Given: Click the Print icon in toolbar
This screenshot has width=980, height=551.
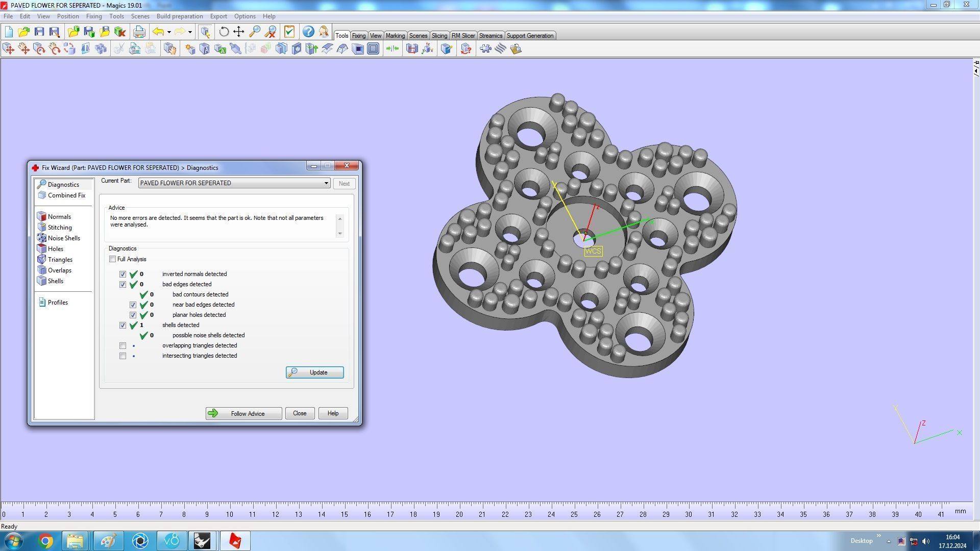Looking at the screenshot, I should click(139, 32).
